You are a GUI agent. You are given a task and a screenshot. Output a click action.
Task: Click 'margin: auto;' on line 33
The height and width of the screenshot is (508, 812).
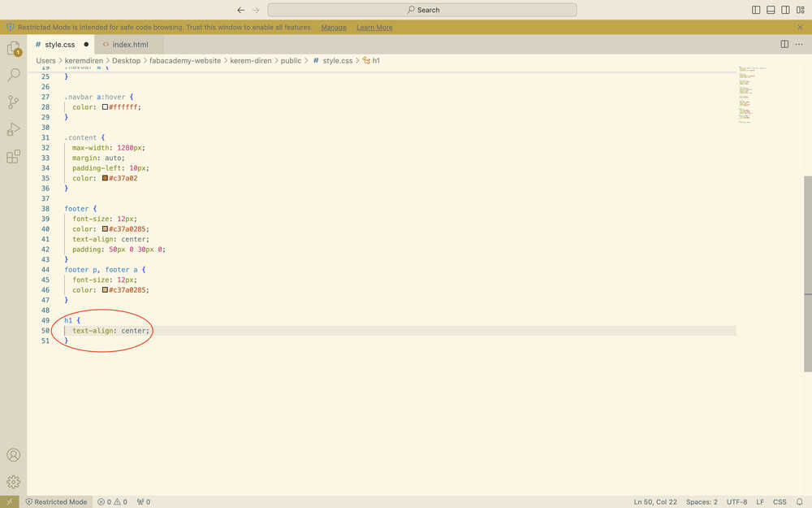[98, 158]
